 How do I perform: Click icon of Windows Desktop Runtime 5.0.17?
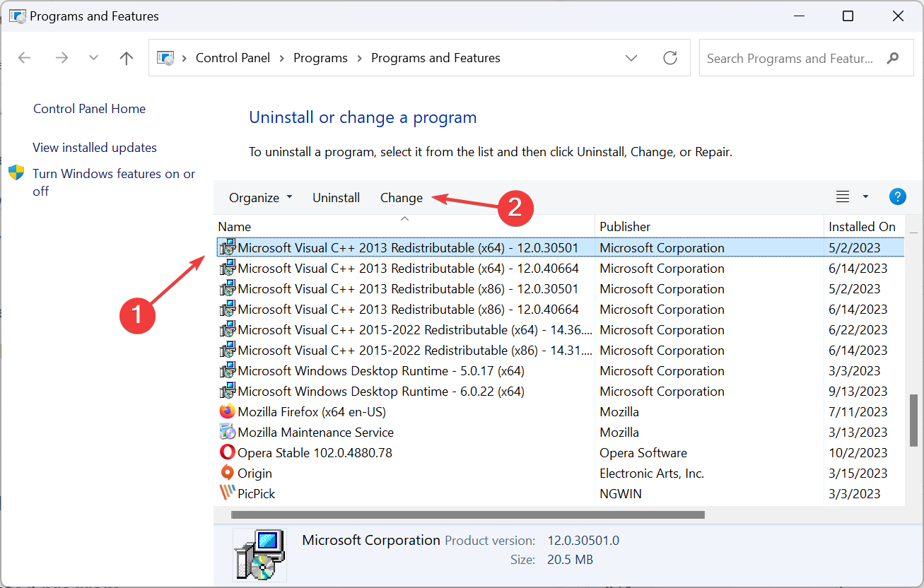[x=227, y=371]
